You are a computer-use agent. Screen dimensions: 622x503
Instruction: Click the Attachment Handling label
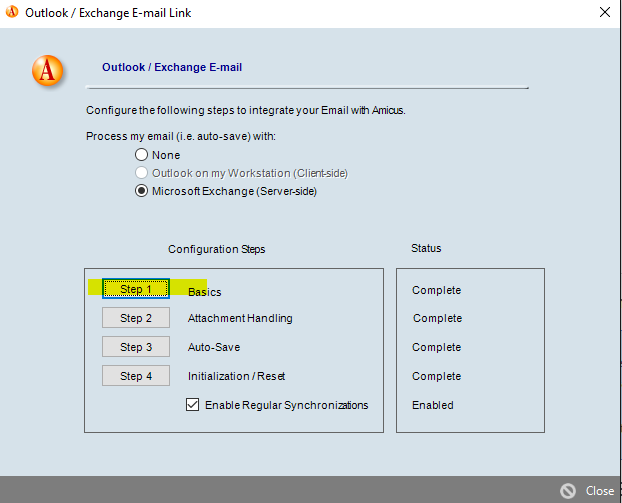[x=240, y=318]
